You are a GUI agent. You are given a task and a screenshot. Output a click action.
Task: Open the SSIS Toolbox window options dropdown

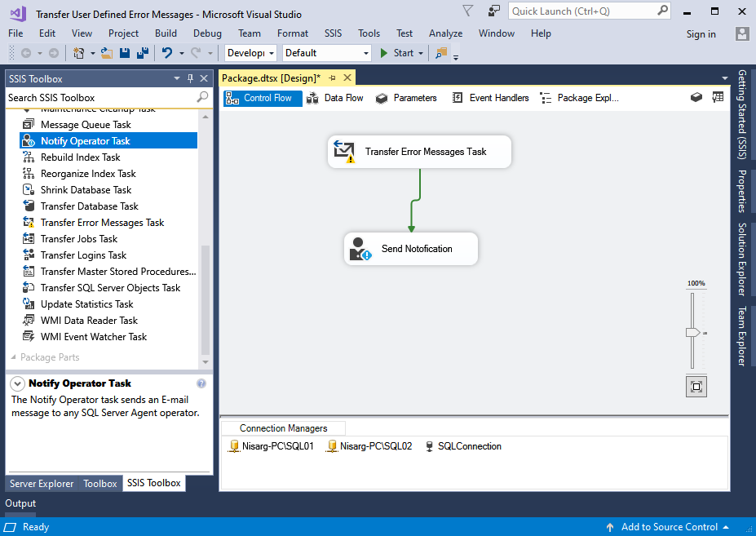(x=177, y=78)
